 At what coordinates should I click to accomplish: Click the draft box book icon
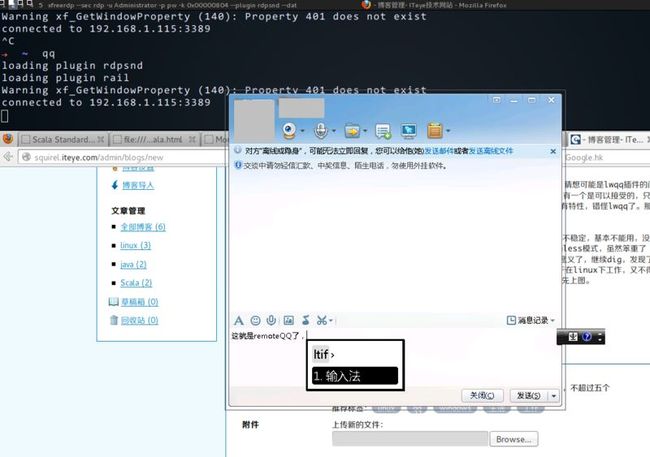pyautogui.click(x=113, y=301)
